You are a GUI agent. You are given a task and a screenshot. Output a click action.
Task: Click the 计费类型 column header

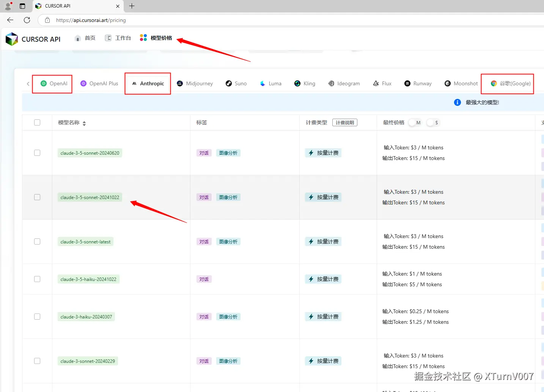pos(316,122)
